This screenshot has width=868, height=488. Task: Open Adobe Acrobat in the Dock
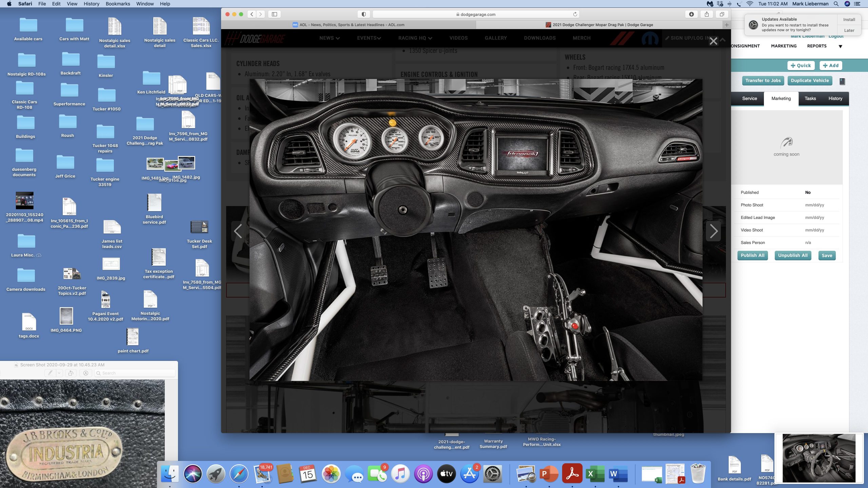coord(572,474)
